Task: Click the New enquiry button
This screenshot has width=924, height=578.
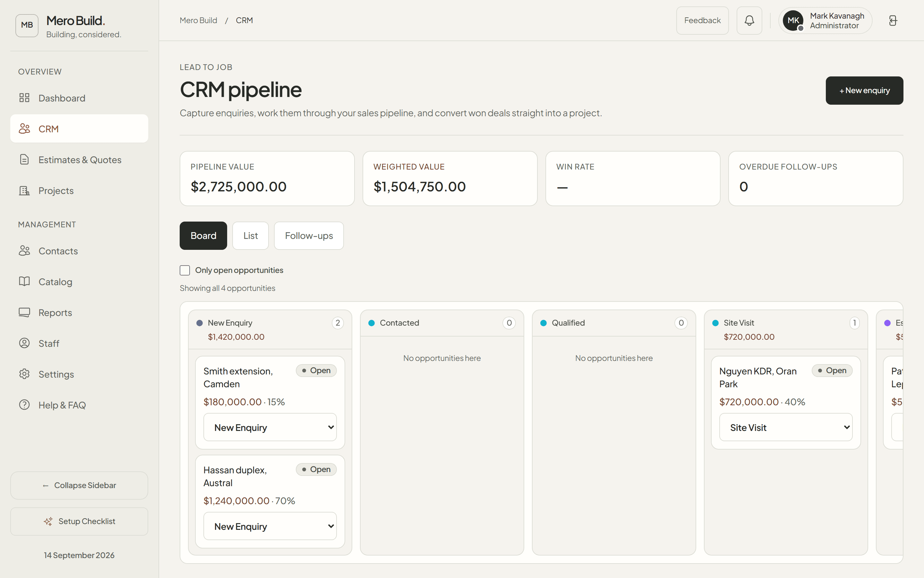Action: pyautogui.click(x=864, y=91)
